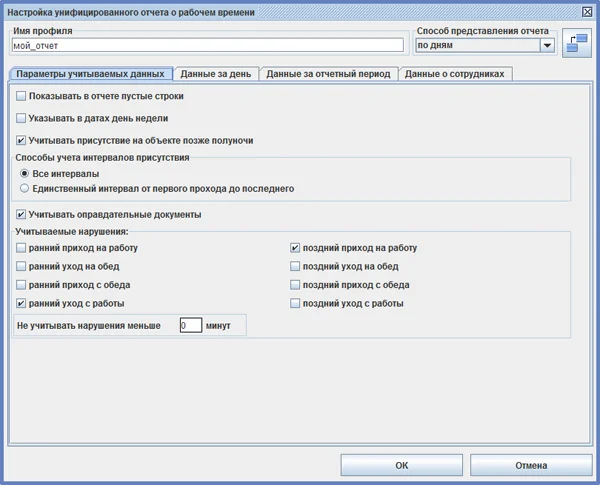The height and width of the screenshot is (485, 600).
Task: Tick 'ранний приход на работу' checkbox
Action: point(22,247)
